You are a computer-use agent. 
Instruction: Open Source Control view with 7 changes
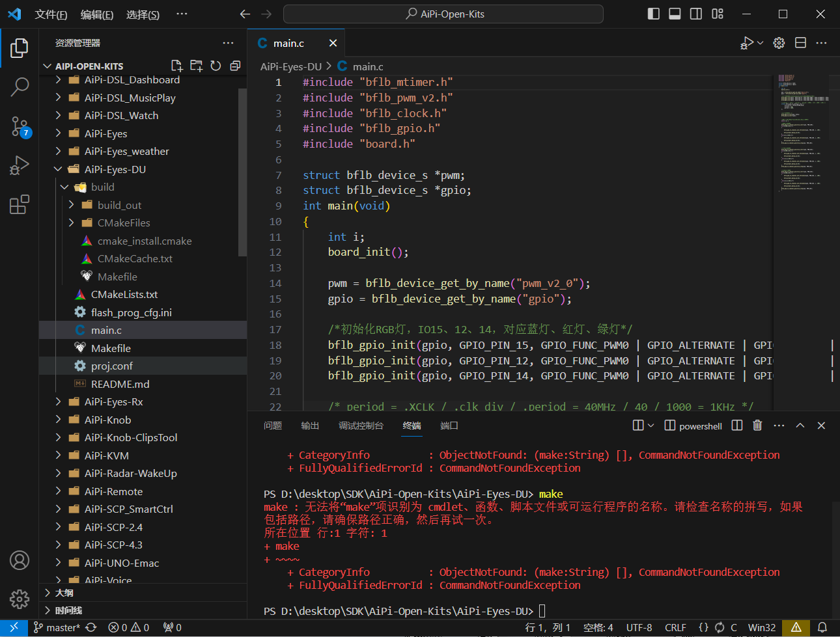coord(20,126)
